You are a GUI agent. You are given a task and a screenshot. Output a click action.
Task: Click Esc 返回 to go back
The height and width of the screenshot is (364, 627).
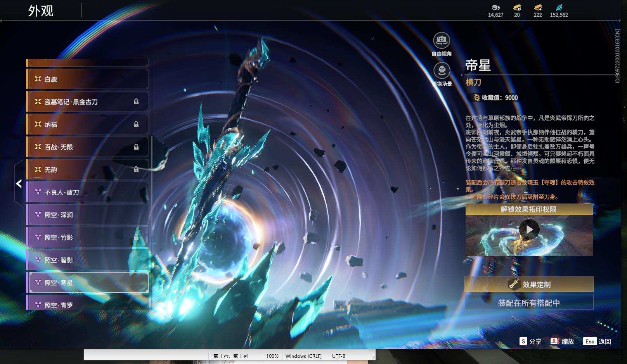(x=597, y=341)
